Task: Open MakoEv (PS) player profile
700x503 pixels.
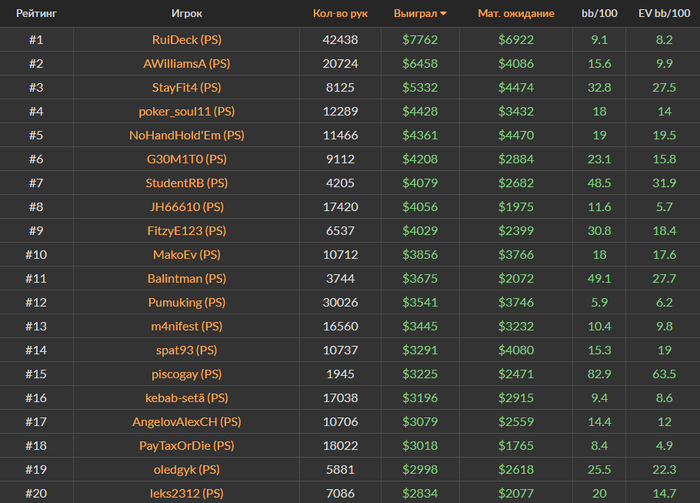Action: tap(186, 255)
